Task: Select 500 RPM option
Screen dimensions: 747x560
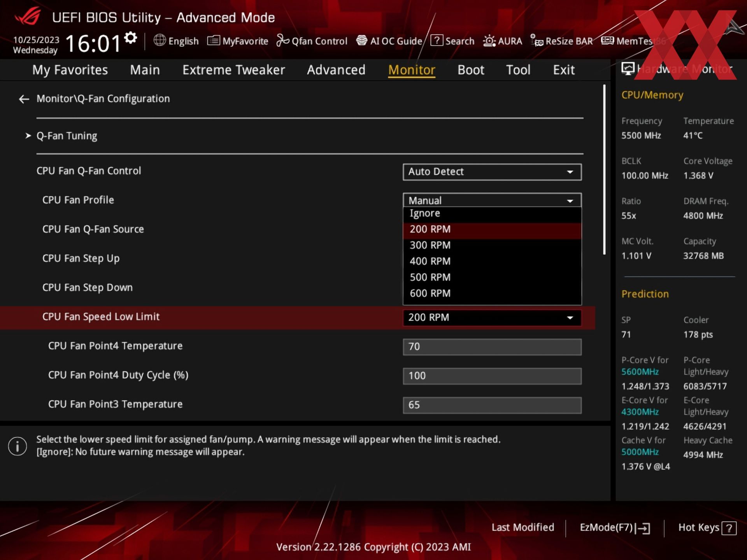Action: pos(492,277)
